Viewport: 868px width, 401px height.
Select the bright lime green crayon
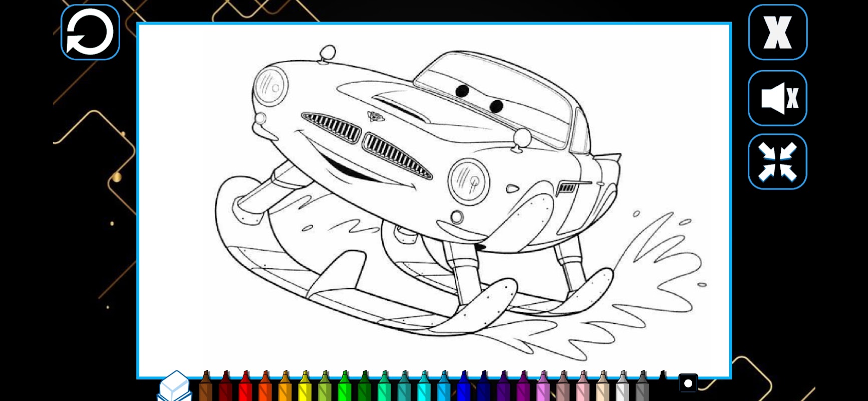click(345, 386)
